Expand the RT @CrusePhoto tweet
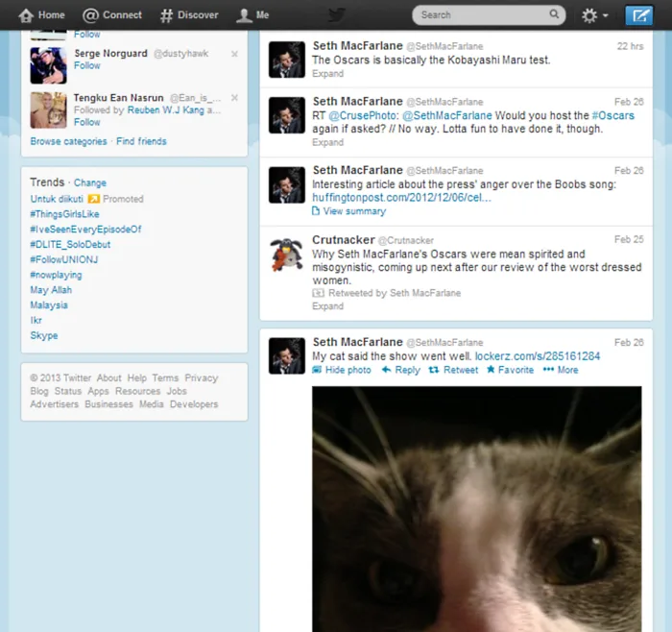Image resolution: width=672 pixels, height=632 pixels. [328, 142]
